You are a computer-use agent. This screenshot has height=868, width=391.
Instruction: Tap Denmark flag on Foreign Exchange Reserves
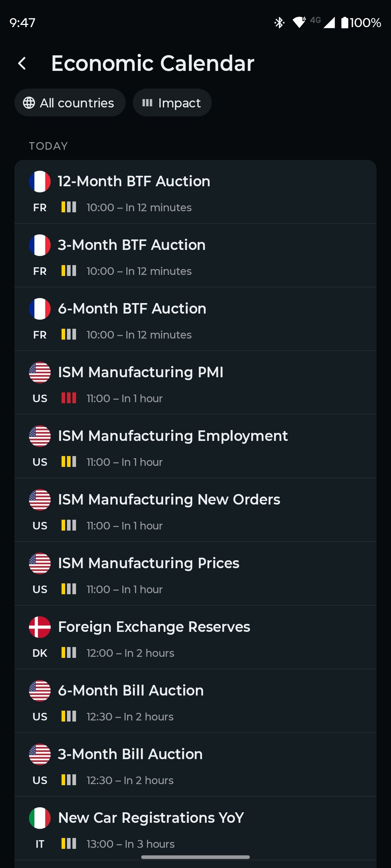point(40,627)
